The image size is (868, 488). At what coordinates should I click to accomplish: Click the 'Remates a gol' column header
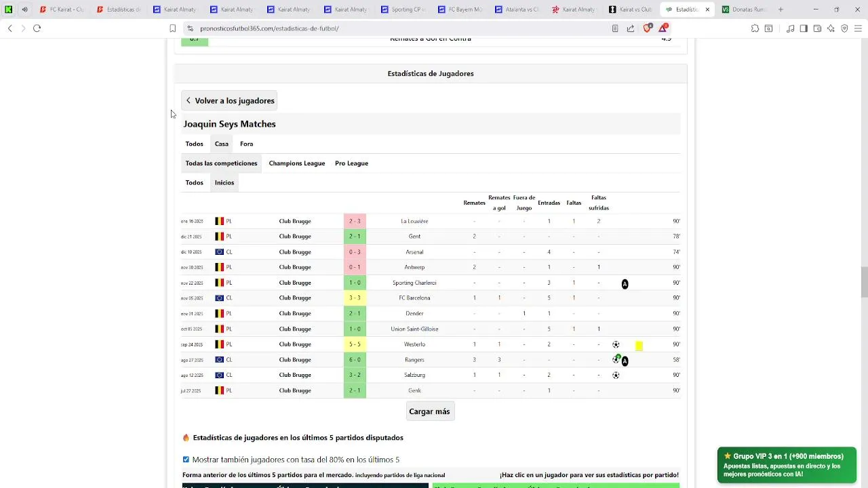(x=499, y=203)
